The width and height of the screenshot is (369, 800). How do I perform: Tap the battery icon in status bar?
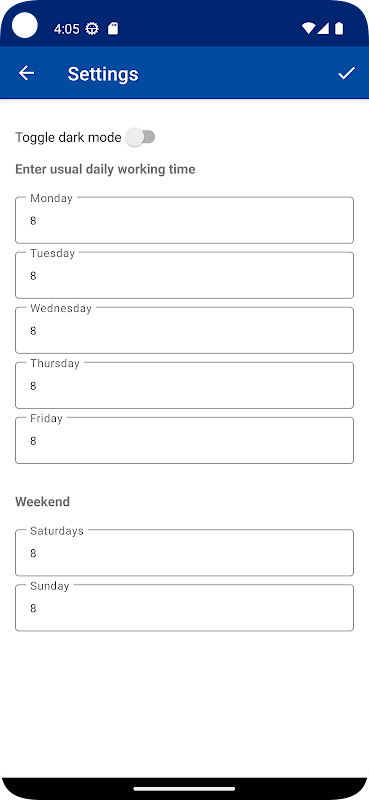pos(339,29)
